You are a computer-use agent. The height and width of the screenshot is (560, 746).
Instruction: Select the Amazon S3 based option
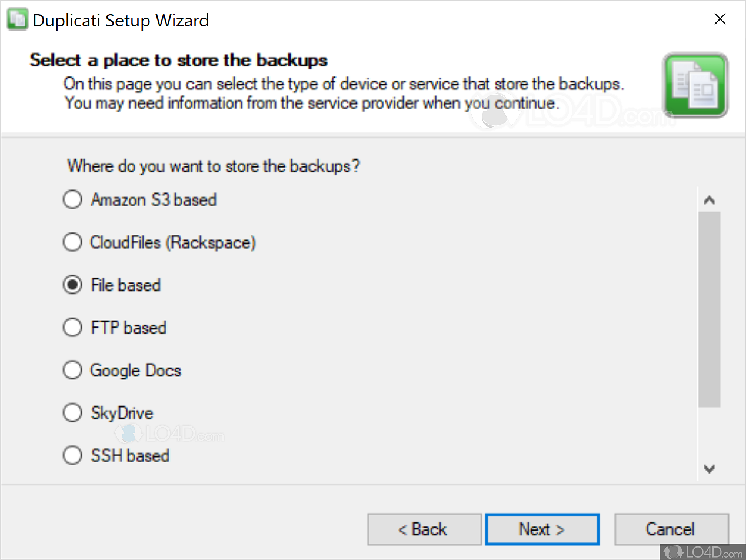click(72, 200)
